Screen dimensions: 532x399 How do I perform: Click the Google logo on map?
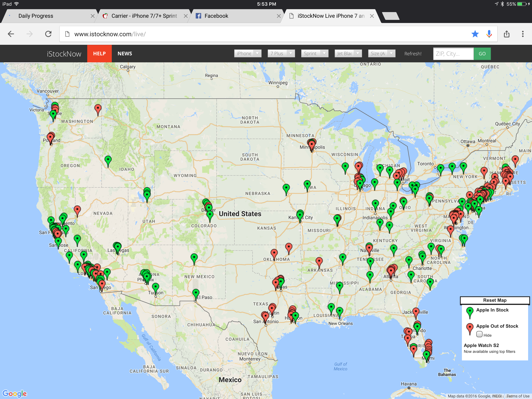[14, 394]
